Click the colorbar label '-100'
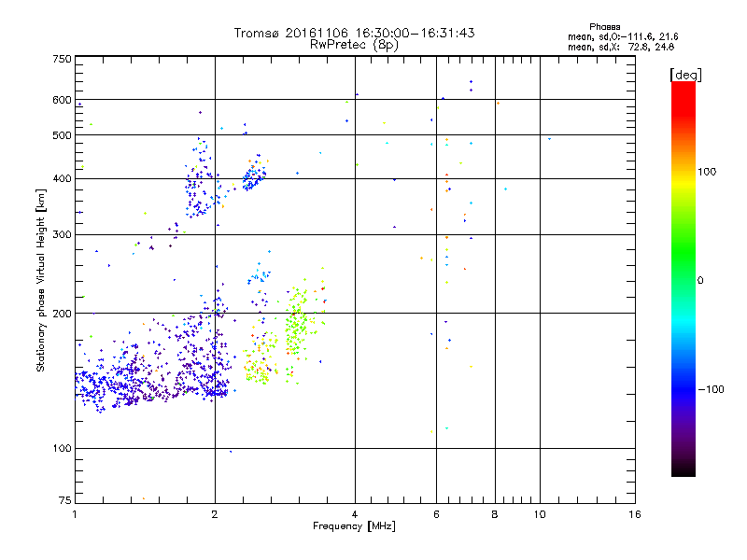Image resolution: width=747 pixels, height=560 pixels. [x=711, y=389]
